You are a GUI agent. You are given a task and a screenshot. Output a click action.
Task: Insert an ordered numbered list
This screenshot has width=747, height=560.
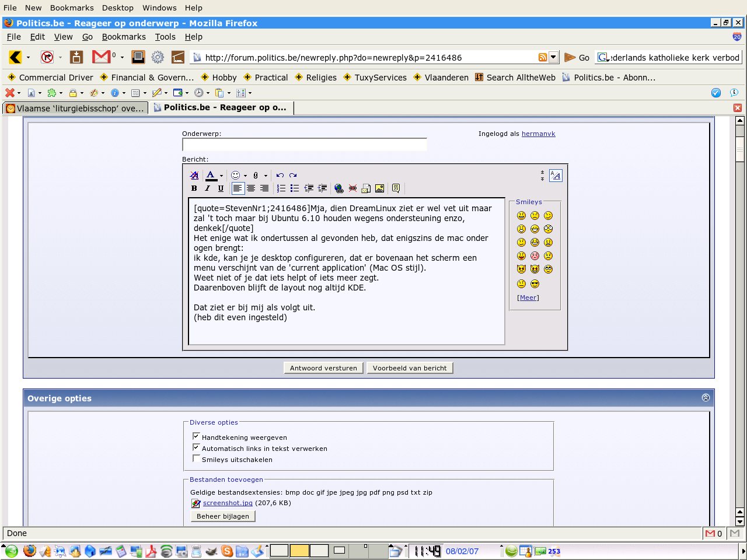pos(281,188)
